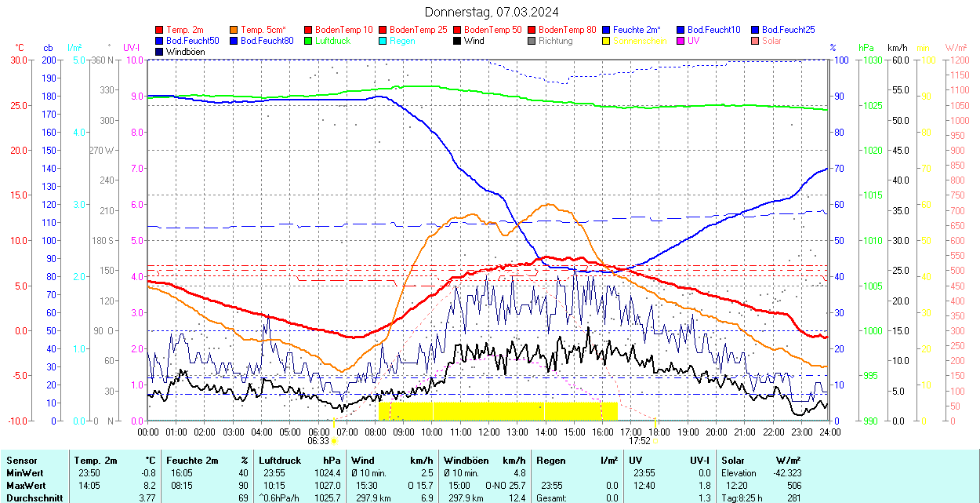Click the red Temp. 2m legend swatch
Viewport: 980px width, 503px height.
pyautogui.click(x=160, y=30)
